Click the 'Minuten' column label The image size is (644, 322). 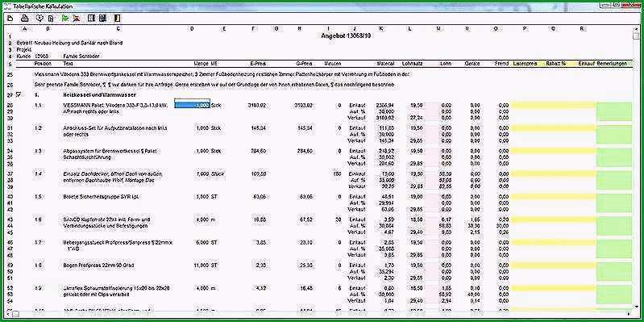(x=333, y=64)
